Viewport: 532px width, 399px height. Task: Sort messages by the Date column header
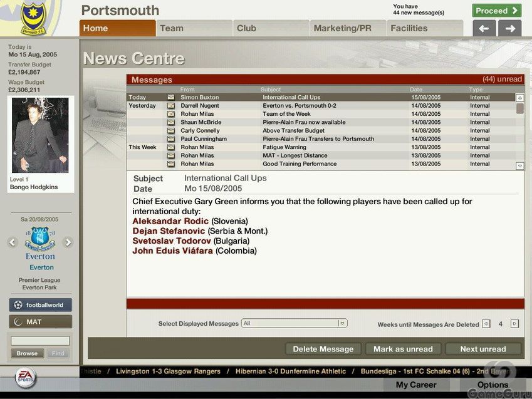pyautogui.click(x=416, y=90)
